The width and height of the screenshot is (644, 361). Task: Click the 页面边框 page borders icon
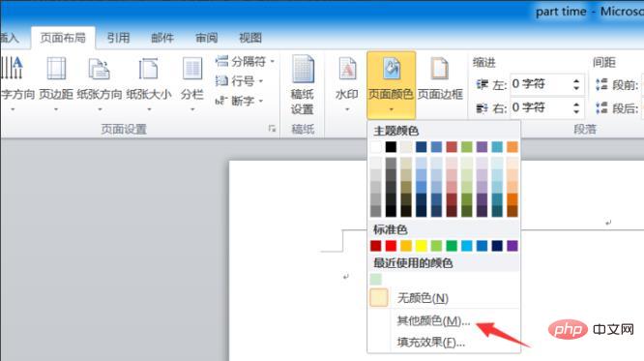click(439, 69)
